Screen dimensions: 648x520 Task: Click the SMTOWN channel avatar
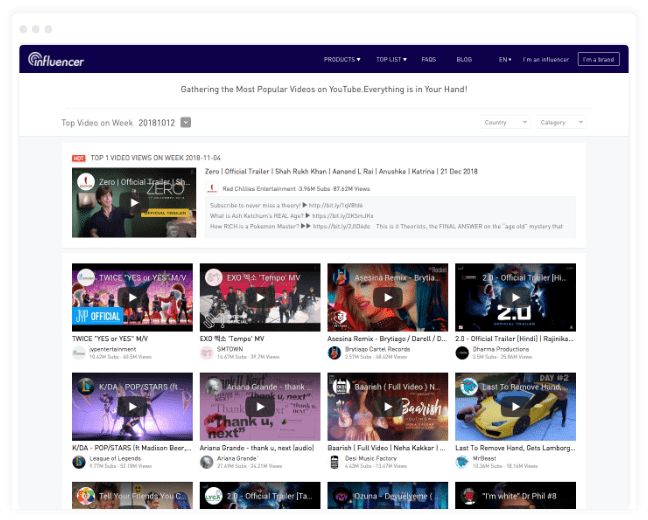pyautogui.click(x=206, y=353)
